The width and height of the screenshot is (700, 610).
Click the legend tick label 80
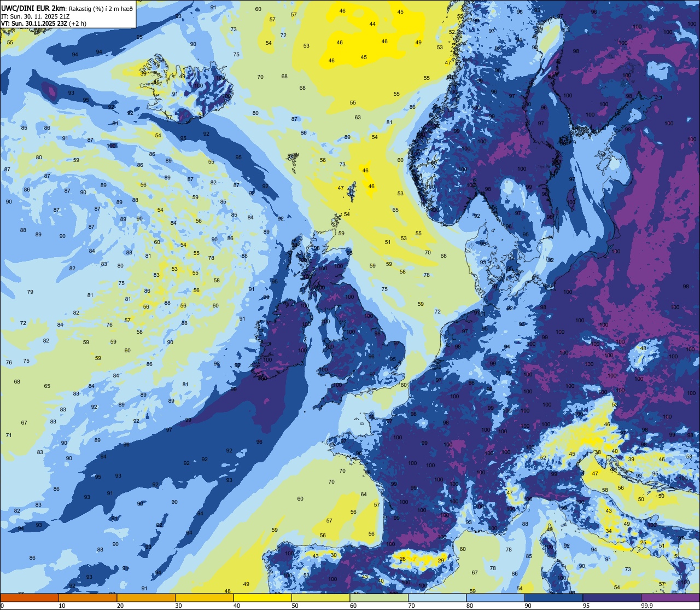coord(469,606)
